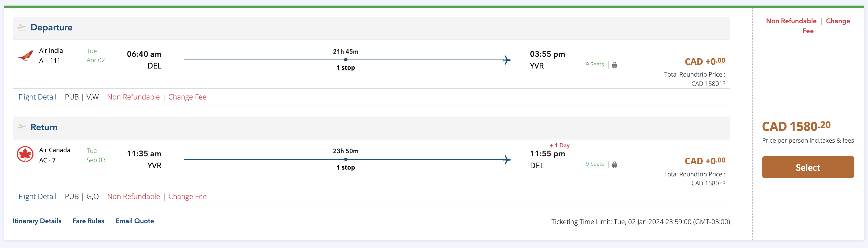868x248 pixels.
Task: Expand the departure flight's 1 stop details
Action: (x=345, y=68)
